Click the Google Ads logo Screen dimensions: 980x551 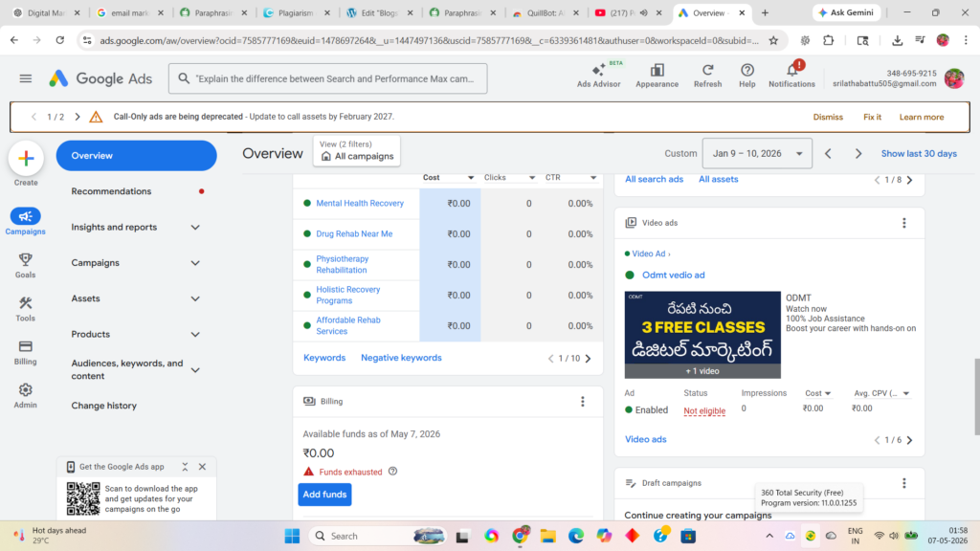pos(100,78)
